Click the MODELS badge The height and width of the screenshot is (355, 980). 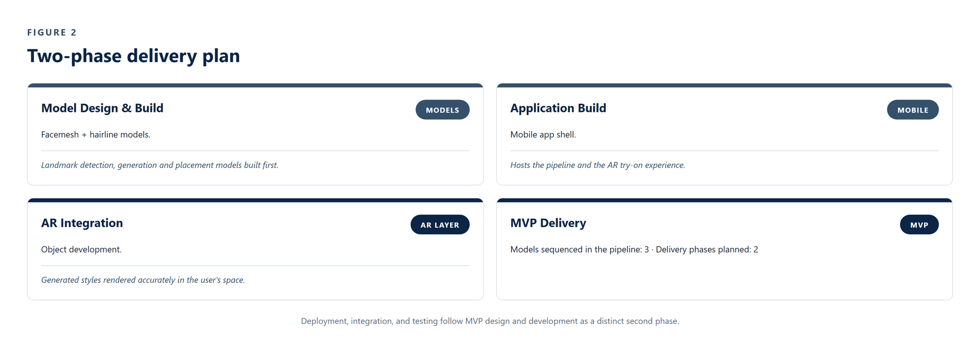pyautogui.click(x=442, y=110)
